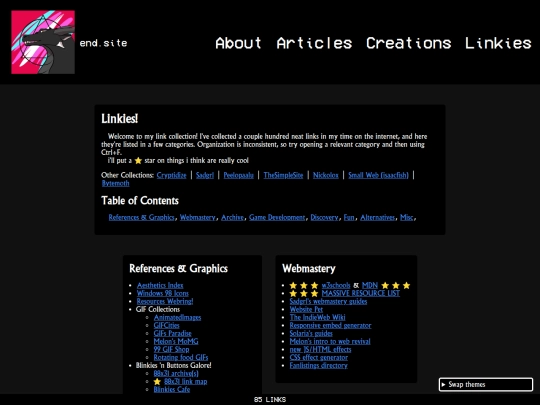540x405 pixels.
Task: Visit the 99 GIF Shop
Action: pyautogui.click(x=171, y=349)
